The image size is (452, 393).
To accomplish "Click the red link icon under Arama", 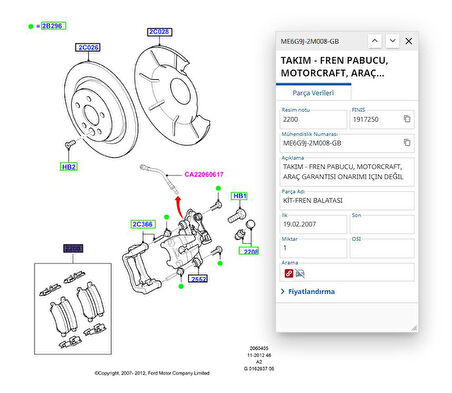I will [289, 273].
